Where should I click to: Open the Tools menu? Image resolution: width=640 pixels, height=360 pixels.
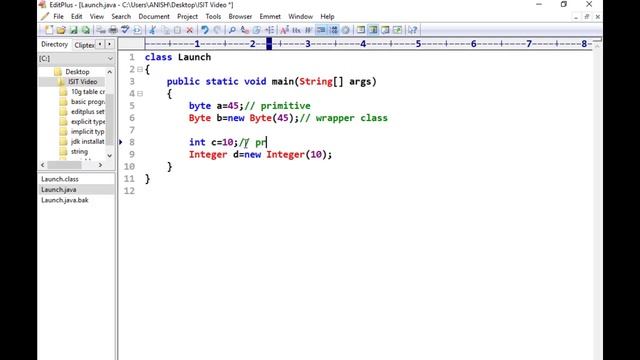213,17
